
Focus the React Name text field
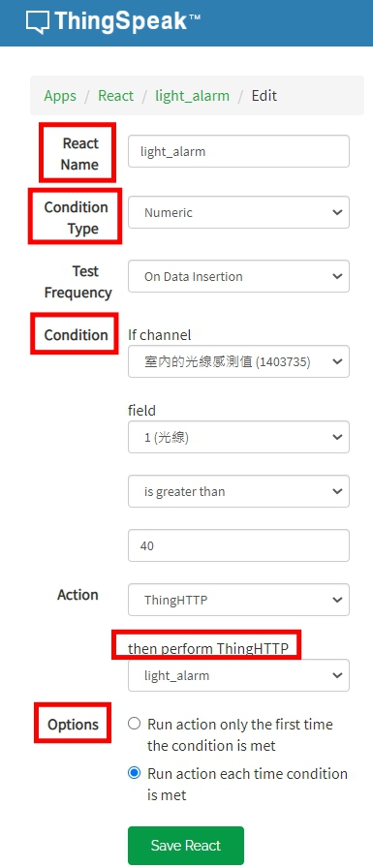coord(238,151)
